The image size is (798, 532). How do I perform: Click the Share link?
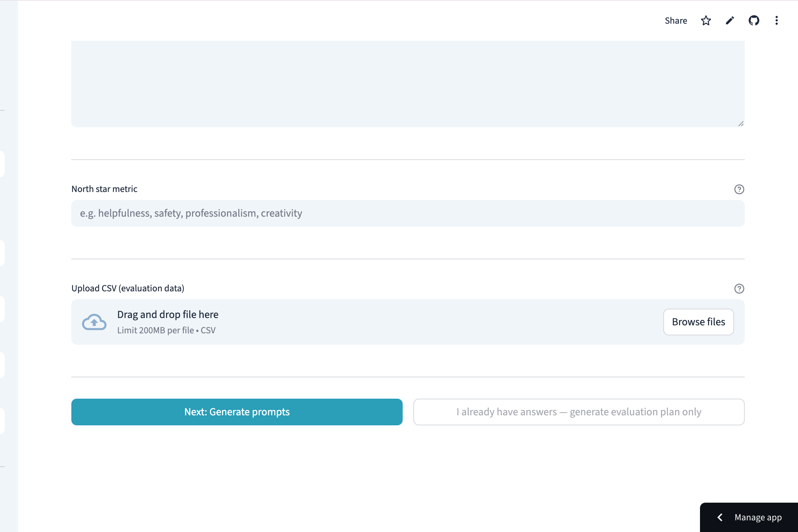coord(676,21)
